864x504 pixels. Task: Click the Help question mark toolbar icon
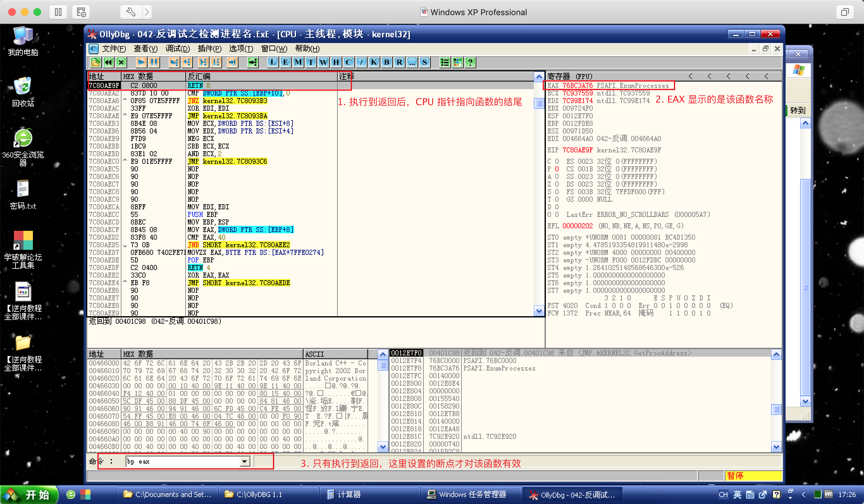point(470,62)
